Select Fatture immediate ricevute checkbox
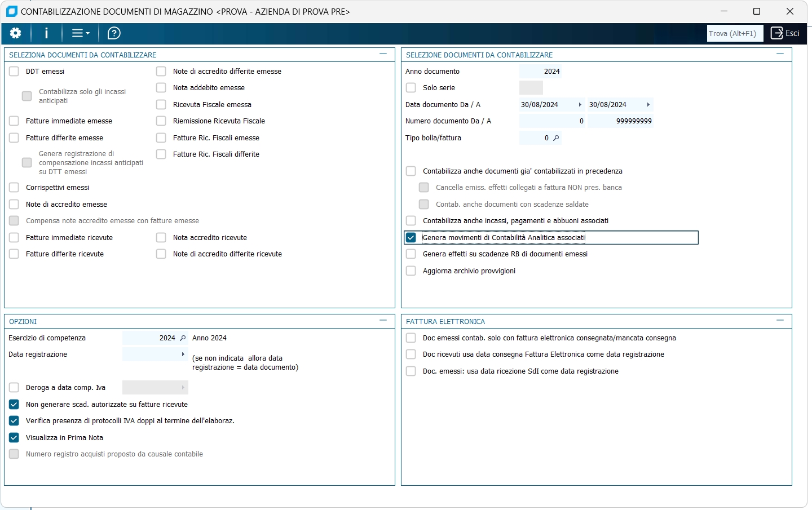812x510 pixels. 14,238
